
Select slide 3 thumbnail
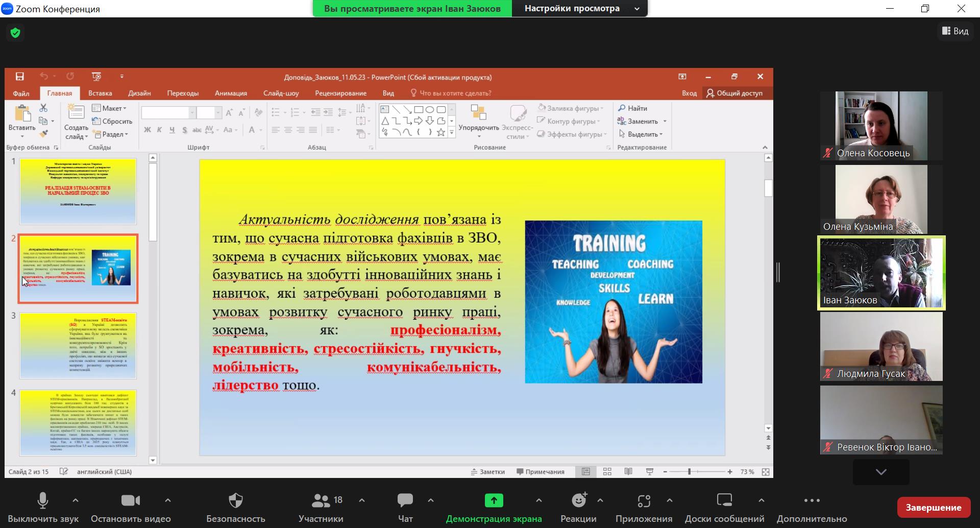click(78, 346)
